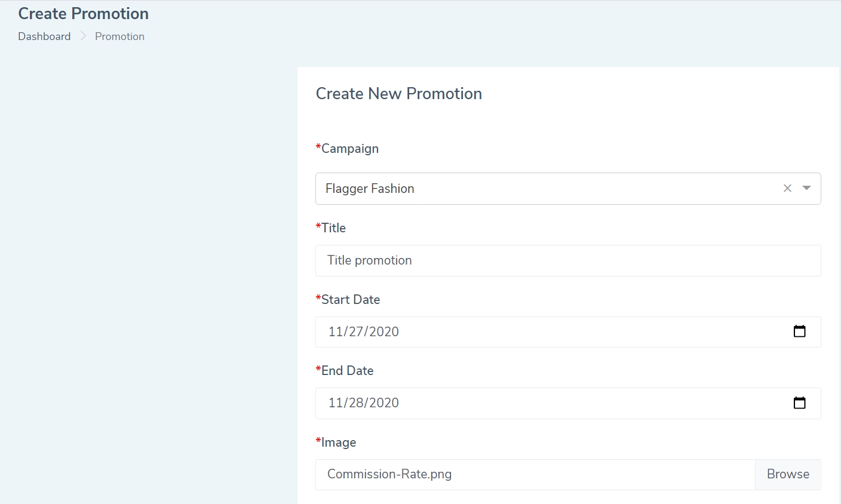Go to the Dashboard breadcrumb link

point(44,36)
